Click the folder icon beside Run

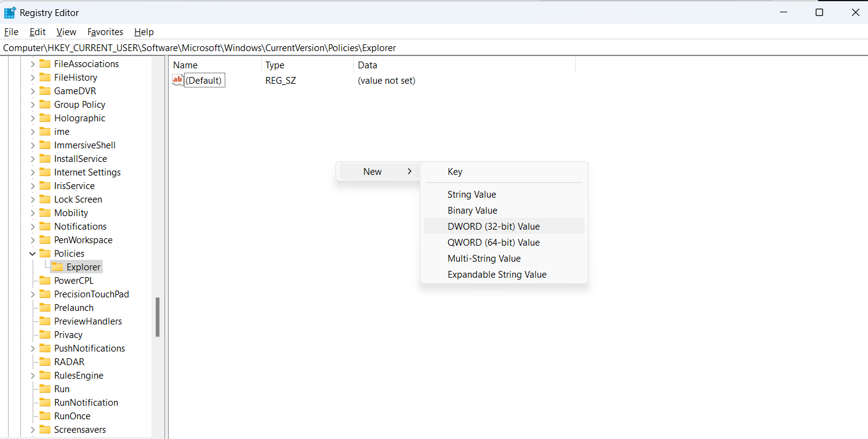(x=45, y=389)
